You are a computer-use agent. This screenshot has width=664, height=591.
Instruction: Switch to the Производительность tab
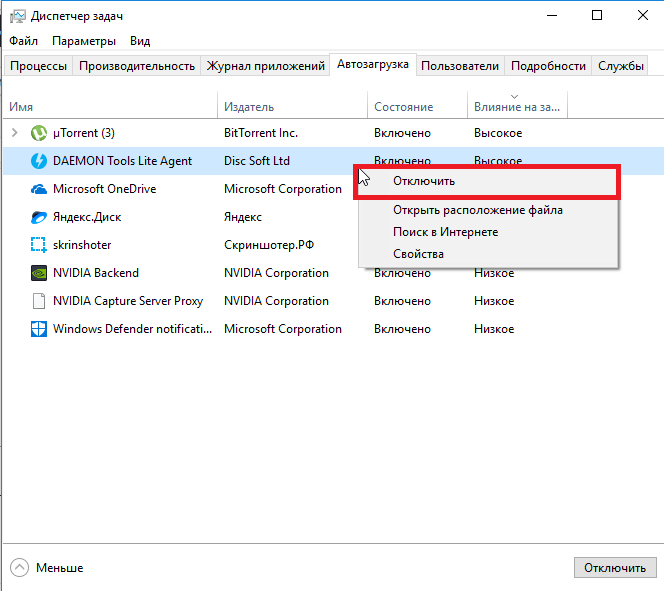tap(137, 66)
